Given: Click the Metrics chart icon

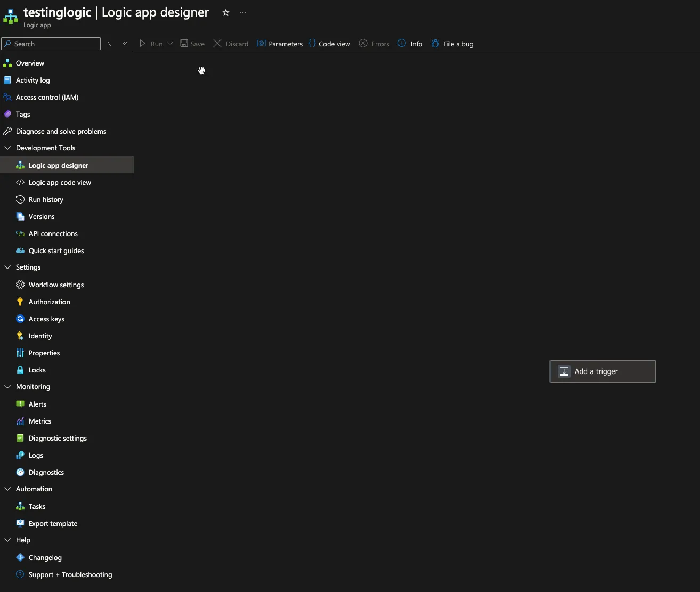Looking at the screenshot, I should (x=20, y=421).
